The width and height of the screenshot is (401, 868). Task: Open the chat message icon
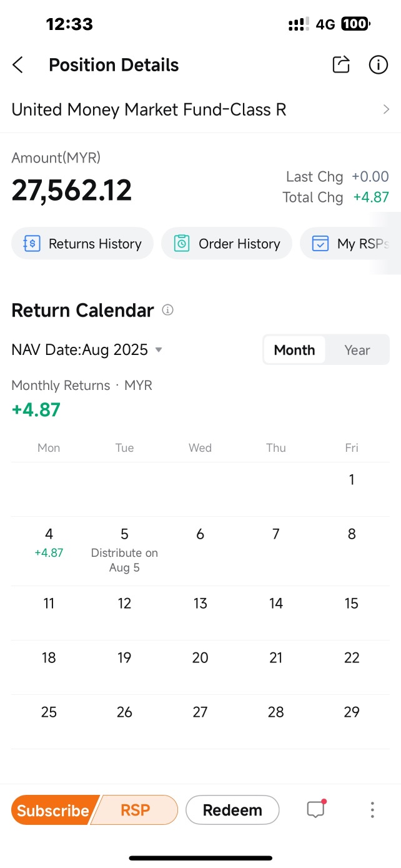pyautogui.click(x=316, y=810)
